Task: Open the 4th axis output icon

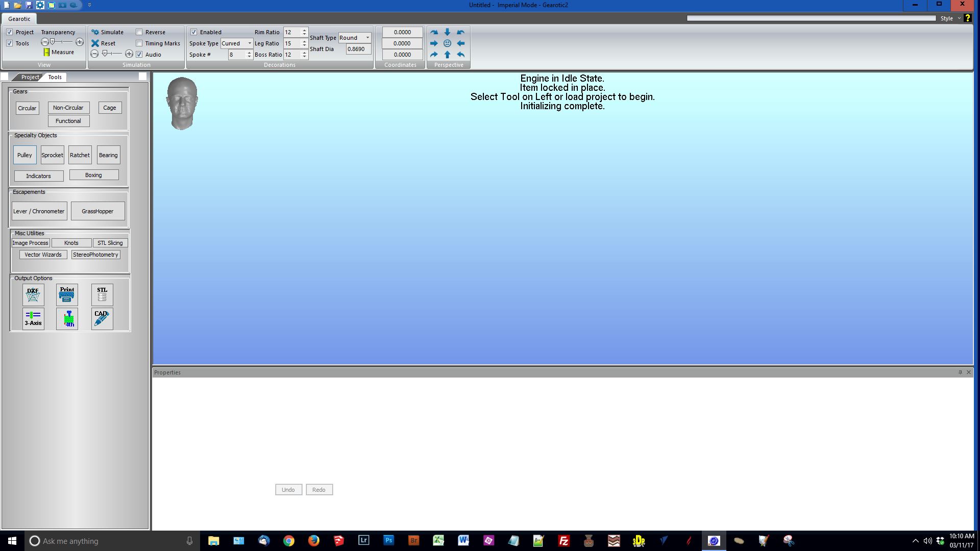Action: (67, 318)
